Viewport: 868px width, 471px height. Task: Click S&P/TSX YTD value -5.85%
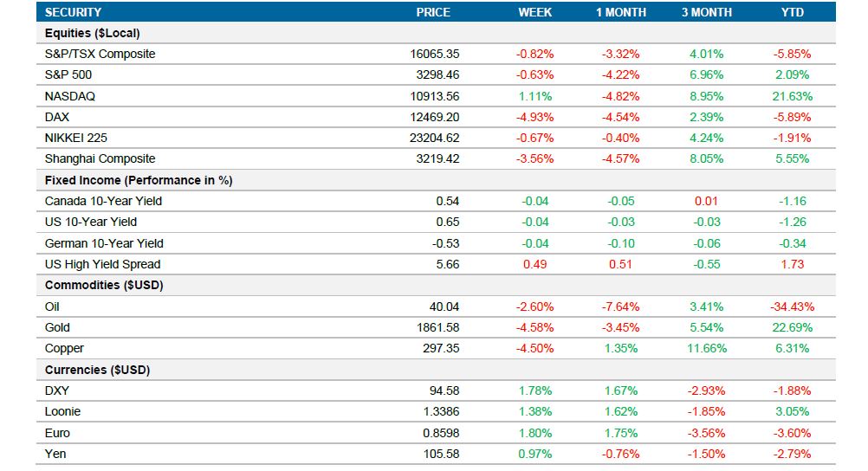pyautogui.click(x=792, y=55)
